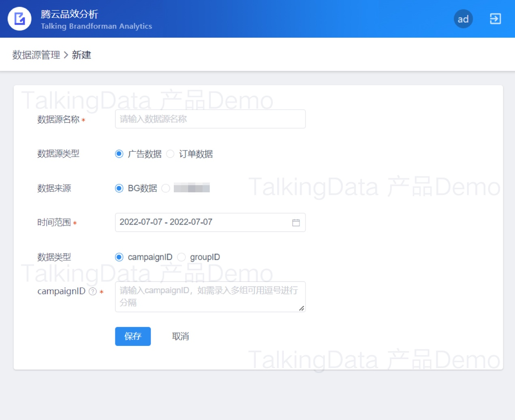Click the 腾云品效分析 title text
515x420 pixels.
point(69,14)
